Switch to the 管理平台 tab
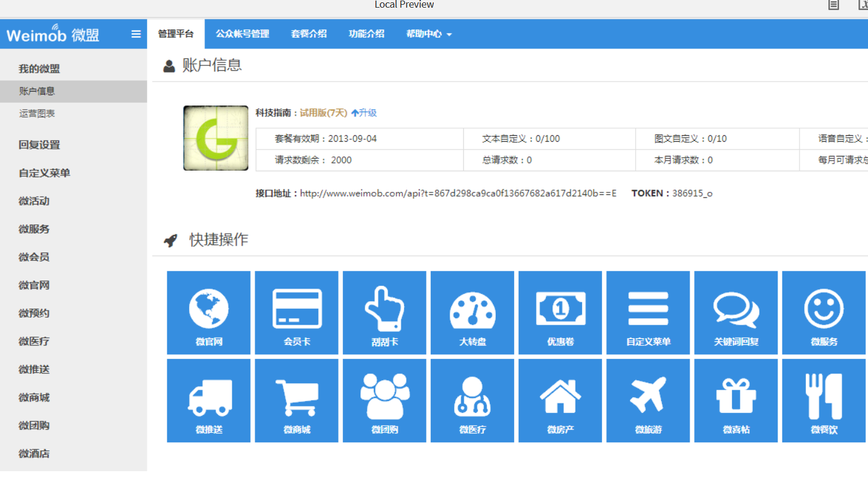 (x=175, y=34)
